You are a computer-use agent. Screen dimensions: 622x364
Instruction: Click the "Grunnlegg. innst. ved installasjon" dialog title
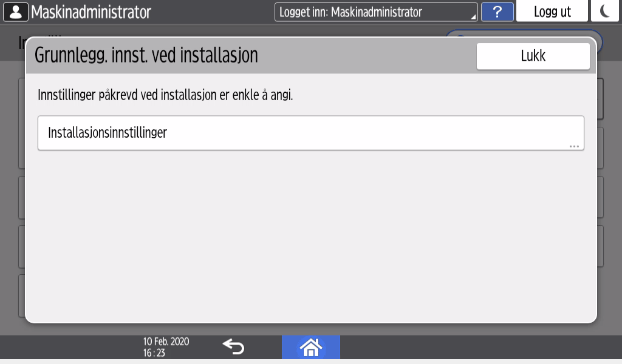click(x=146, y=56)
